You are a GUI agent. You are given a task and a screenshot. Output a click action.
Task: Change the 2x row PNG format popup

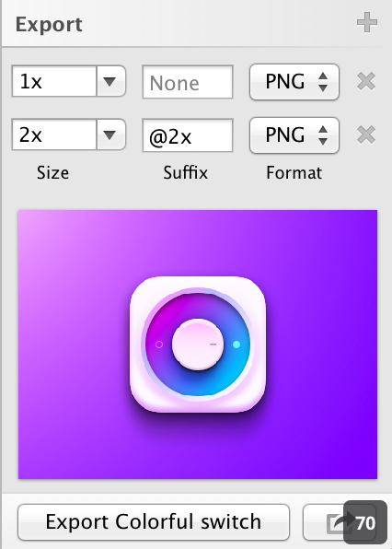294,134
